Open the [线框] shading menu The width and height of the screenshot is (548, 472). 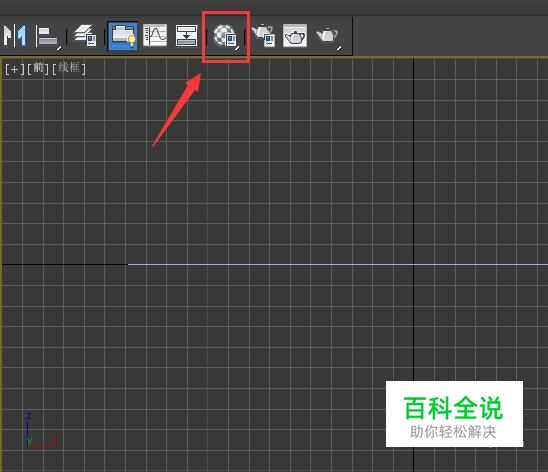(69, 68)
